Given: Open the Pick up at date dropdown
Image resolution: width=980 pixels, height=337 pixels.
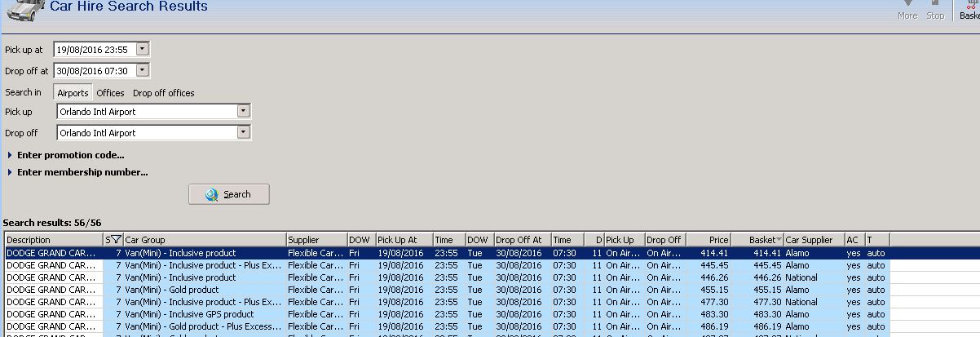Looking at the screenshot, I should tap(143, 49).
